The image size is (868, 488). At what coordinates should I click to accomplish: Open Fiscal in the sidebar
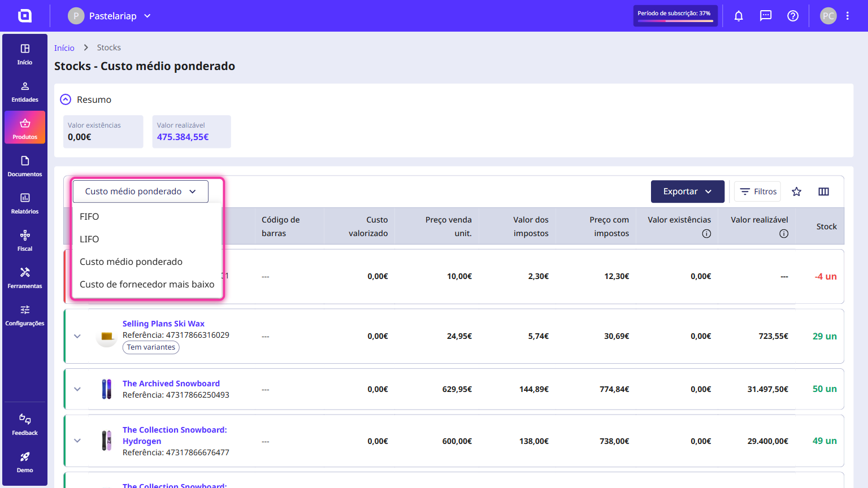25,241
